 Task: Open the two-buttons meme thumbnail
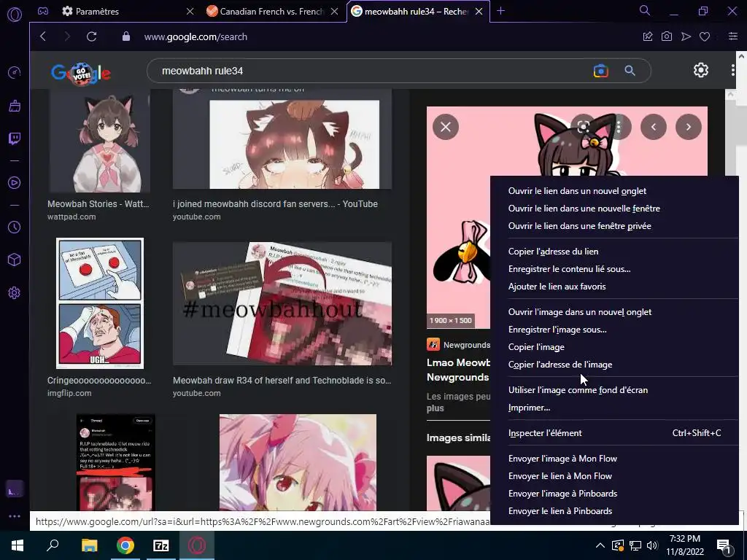(99, 303)
